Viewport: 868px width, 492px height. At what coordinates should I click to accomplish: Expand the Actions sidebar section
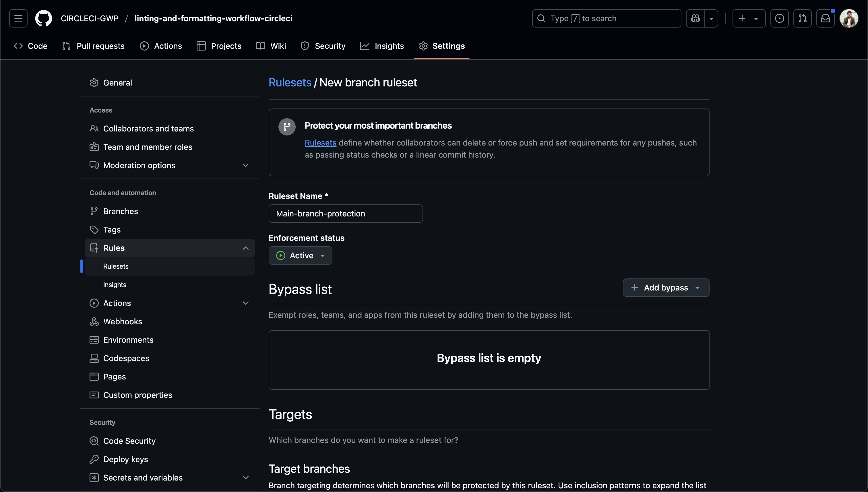click(246, 303)
